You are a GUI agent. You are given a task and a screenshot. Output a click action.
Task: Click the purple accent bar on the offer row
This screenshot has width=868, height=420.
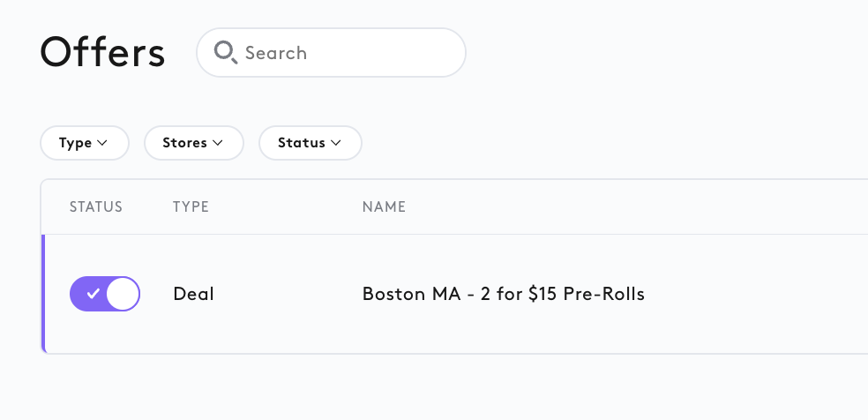[x=43, y=294]
